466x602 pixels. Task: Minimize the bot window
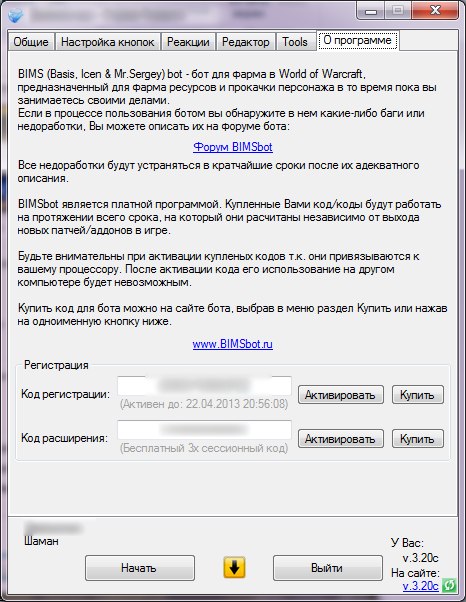pyautogui.click(x=370, y=11)
